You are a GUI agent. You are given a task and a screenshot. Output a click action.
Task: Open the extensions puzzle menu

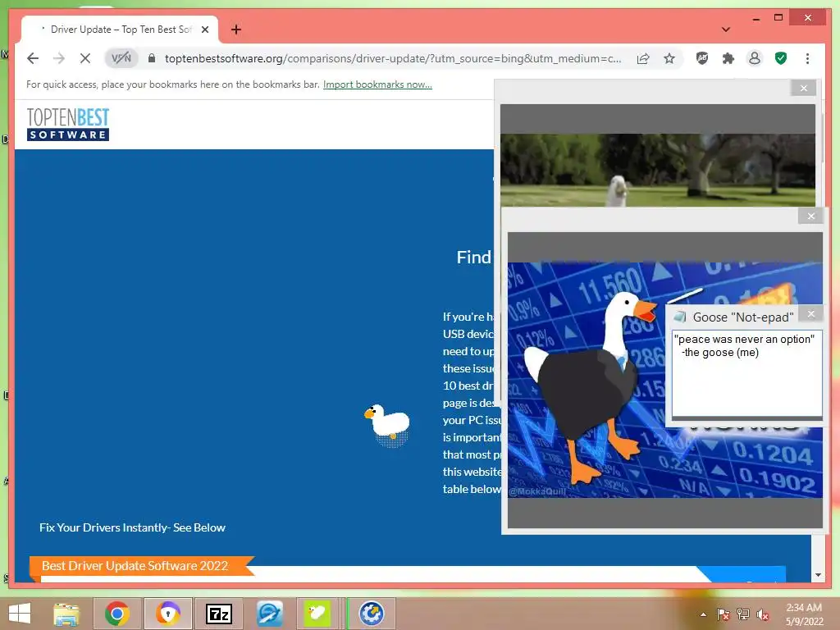728,58
